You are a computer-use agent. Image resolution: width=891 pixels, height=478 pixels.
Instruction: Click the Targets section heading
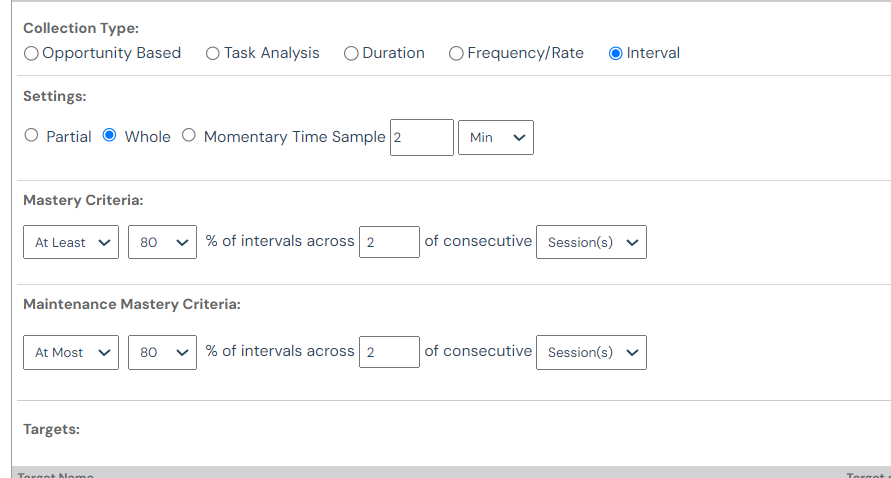coord(51,429)
